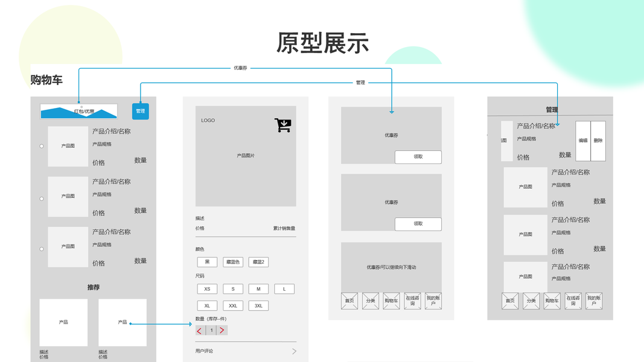The height and width of the screenshot is (362, 644).
Task: Tap 在线咨询 icon in 管理 screen nav
Action: tap(573, 301)
